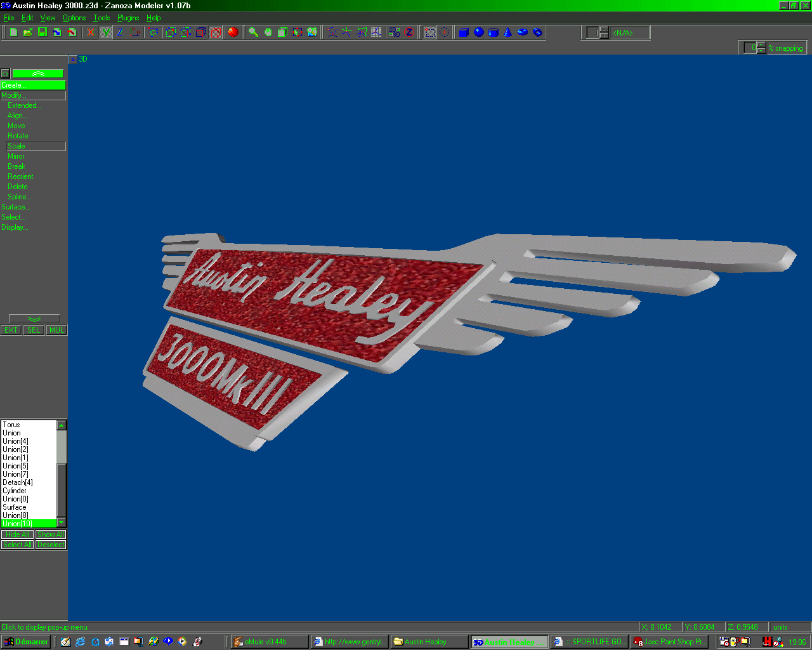Screen dimensions: 812x650
Task: Select Detach[4] in the object list
Action: tap(18, 482)
